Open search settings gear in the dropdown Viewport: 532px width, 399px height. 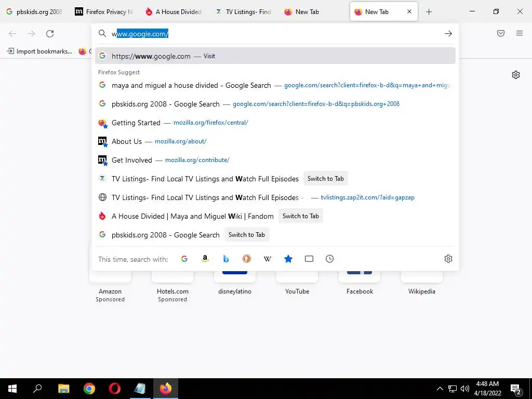click(448, 259)
